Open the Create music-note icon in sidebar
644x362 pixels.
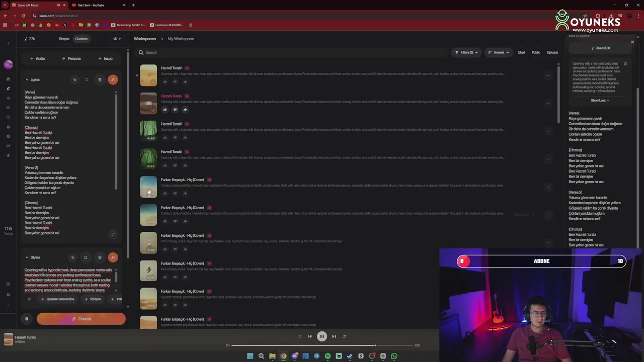point(8,88)
